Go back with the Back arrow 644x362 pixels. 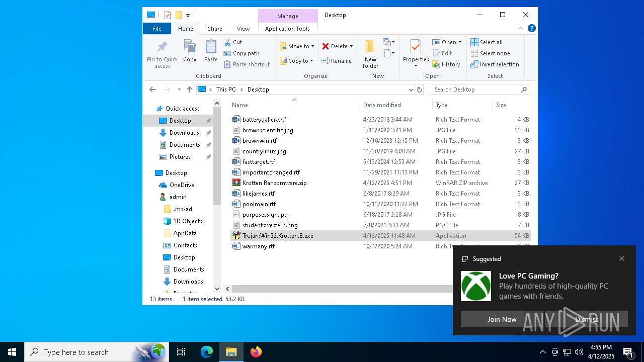tap(153, 89)
